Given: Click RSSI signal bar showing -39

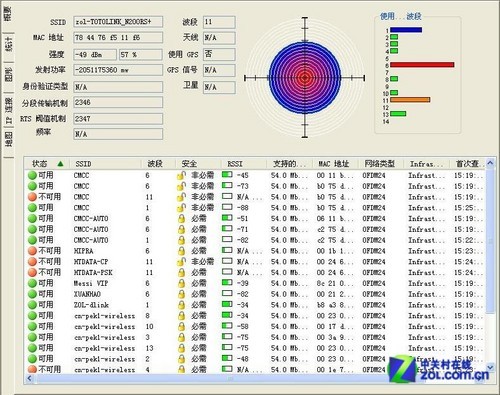Looking at the screenshot, I should tap(227, 283).
